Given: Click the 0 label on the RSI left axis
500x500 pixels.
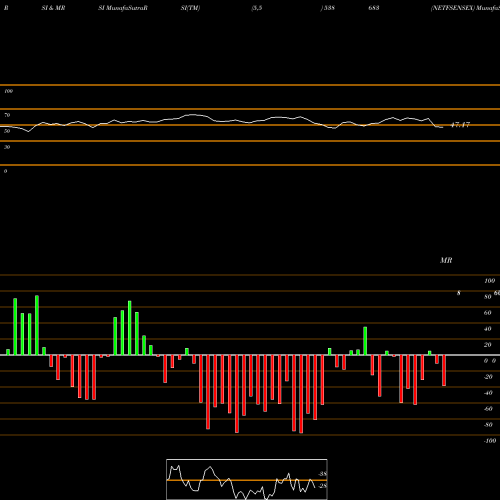Looking at the screenshot, I should pyautogui.click(x=5, y=171).
